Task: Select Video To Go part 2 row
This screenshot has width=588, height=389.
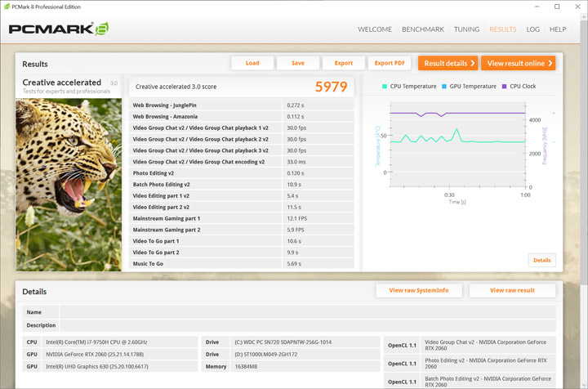Action: point(242,253)
